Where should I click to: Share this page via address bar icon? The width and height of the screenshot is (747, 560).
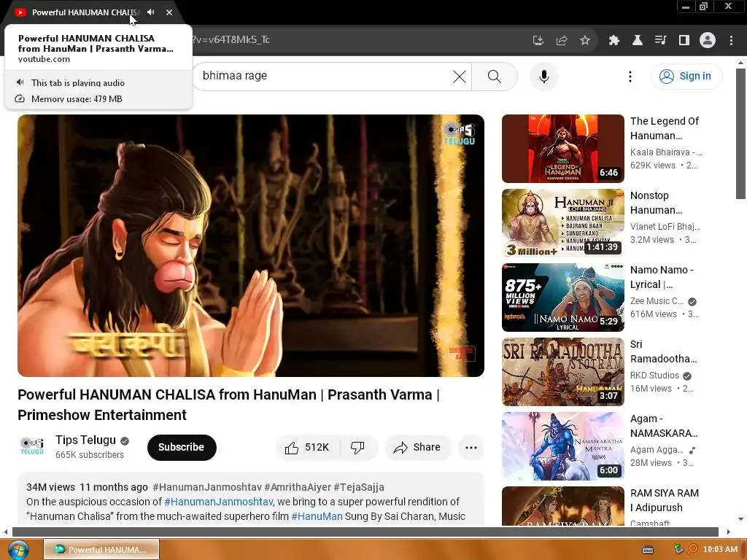562,41
